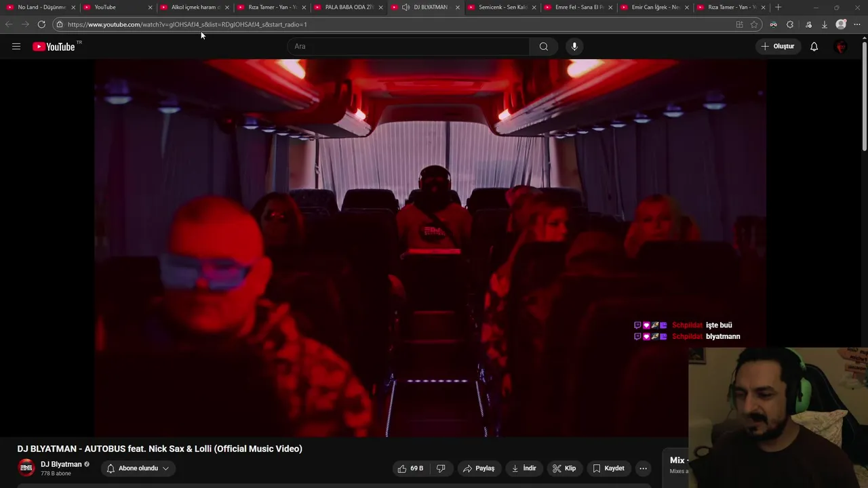The height and width of the screenshot is (488, 868).
Task: Click inside the Ara search field
Action: pyautogui.click(x=409, y=47)
